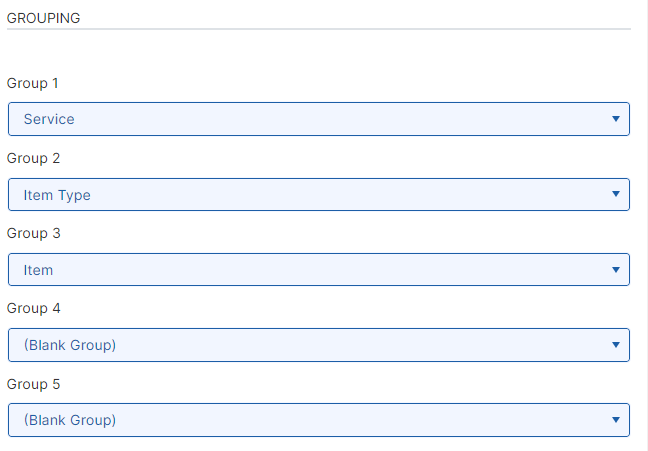Image resolution: width=648 pixels, height=451 pixels.
Task: Click the Group 2 field label
Action: click(33, 158)
